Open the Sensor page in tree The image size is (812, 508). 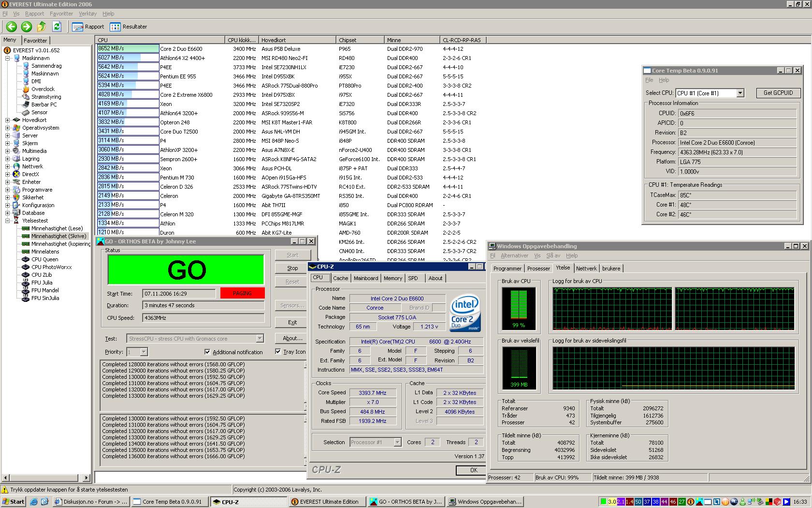coord(39,112)
